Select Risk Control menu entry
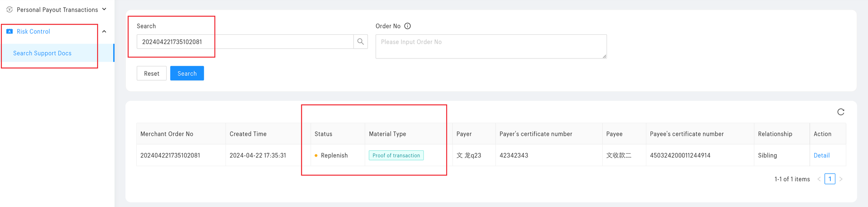The image size is (868, 207). pyautogui.click(x=33, y=31)
